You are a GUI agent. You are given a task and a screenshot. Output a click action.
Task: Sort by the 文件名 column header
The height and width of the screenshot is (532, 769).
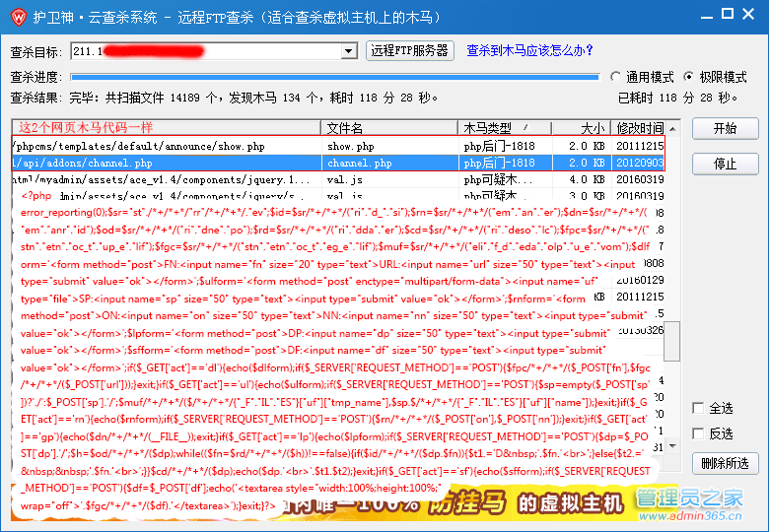389,128
